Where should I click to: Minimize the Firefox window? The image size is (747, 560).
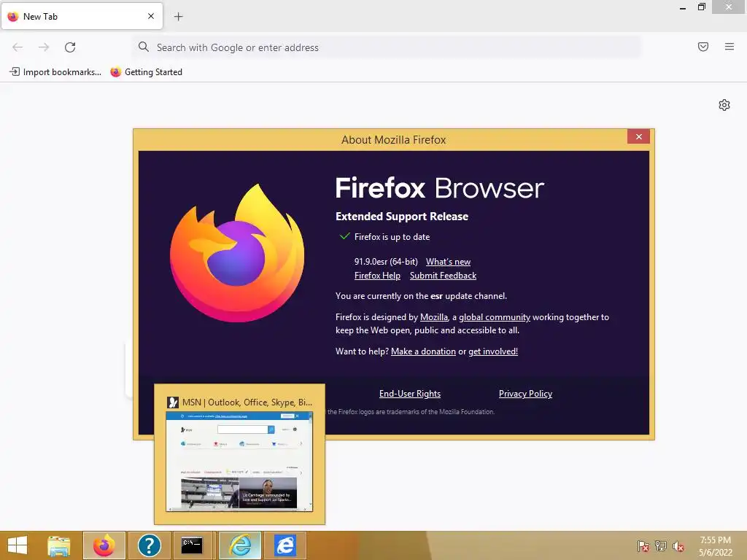tap(683, 7)
